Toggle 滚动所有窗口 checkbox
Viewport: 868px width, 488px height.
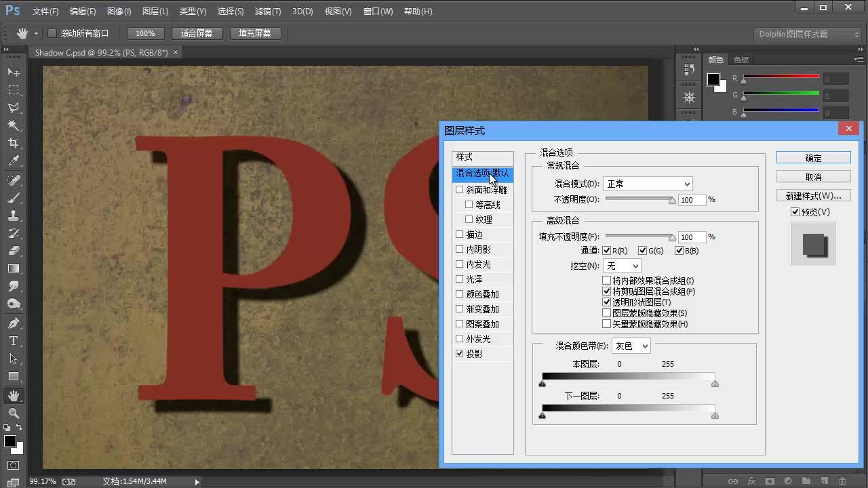[x=52, y=33]
